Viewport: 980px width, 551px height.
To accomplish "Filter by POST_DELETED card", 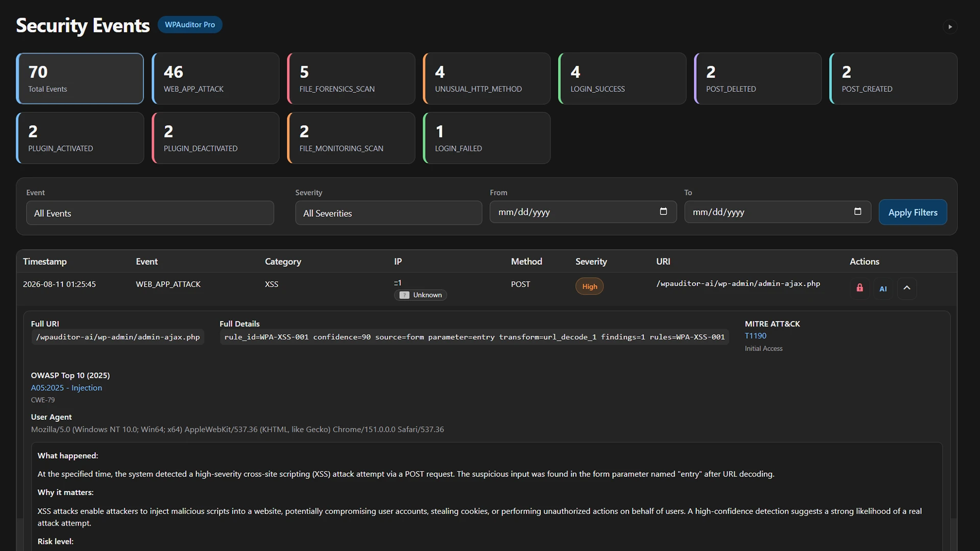I will click(758, 79).
